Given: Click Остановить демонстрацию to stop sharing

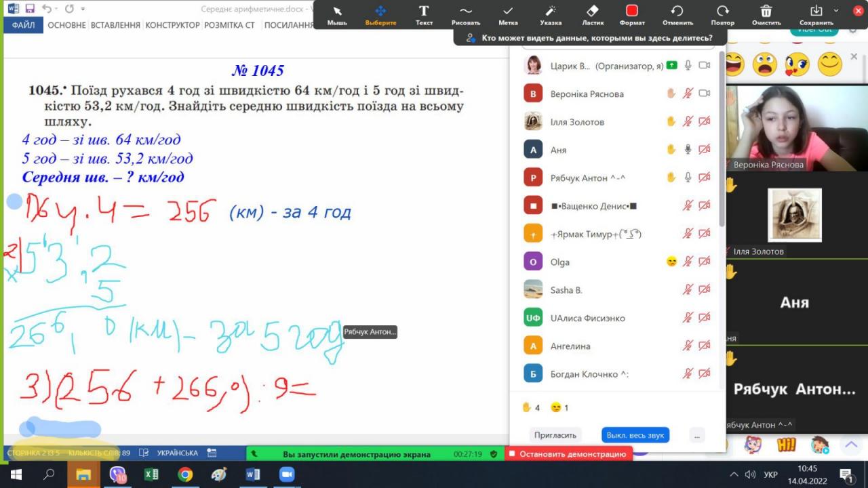Looking at the screenshot, I should (568, 454).
